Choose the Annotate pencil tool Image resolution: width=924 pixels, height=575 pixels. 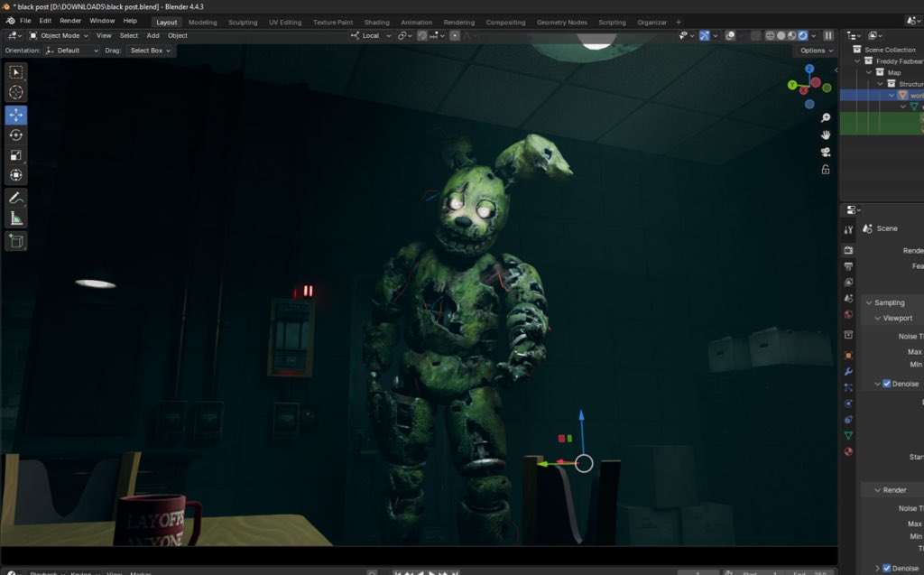pos(16,199)
